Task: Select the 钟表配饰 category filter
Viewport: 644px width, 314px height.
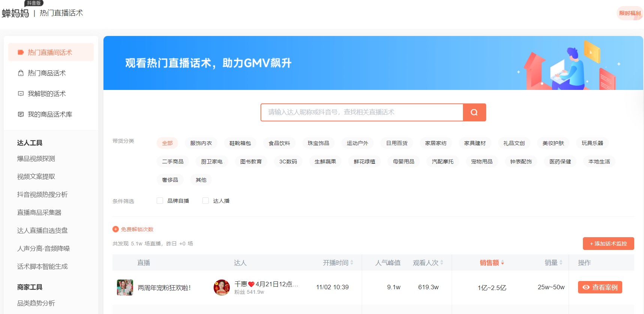Action: point(521,161)
